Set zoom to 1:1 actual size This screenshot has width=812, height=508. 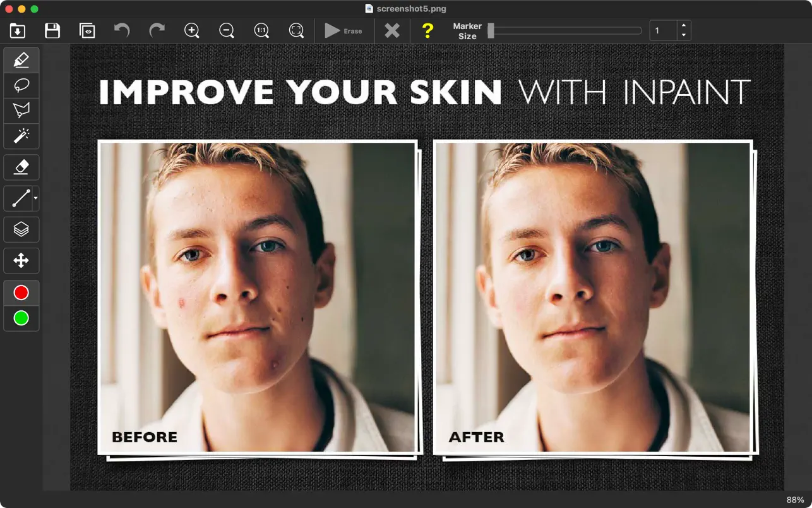261,30
